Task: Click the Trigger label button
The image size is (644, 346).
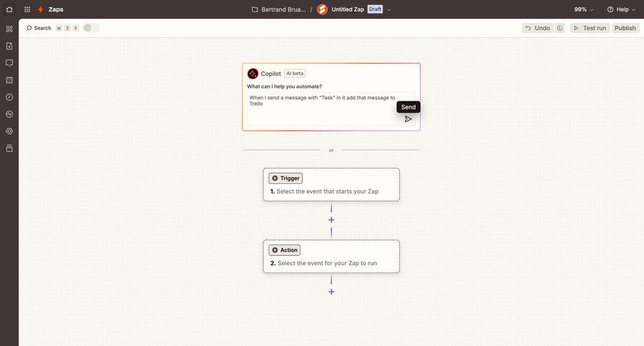Action: 286,178
